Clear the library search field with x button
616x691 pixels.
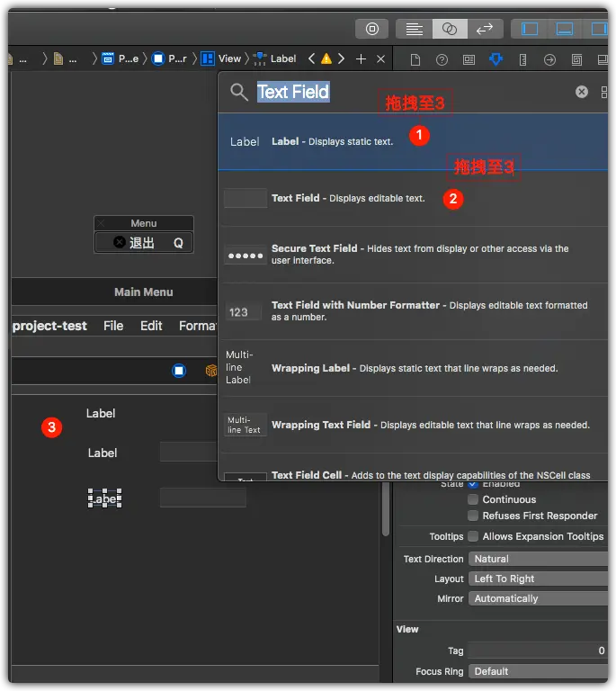[582, 92]
